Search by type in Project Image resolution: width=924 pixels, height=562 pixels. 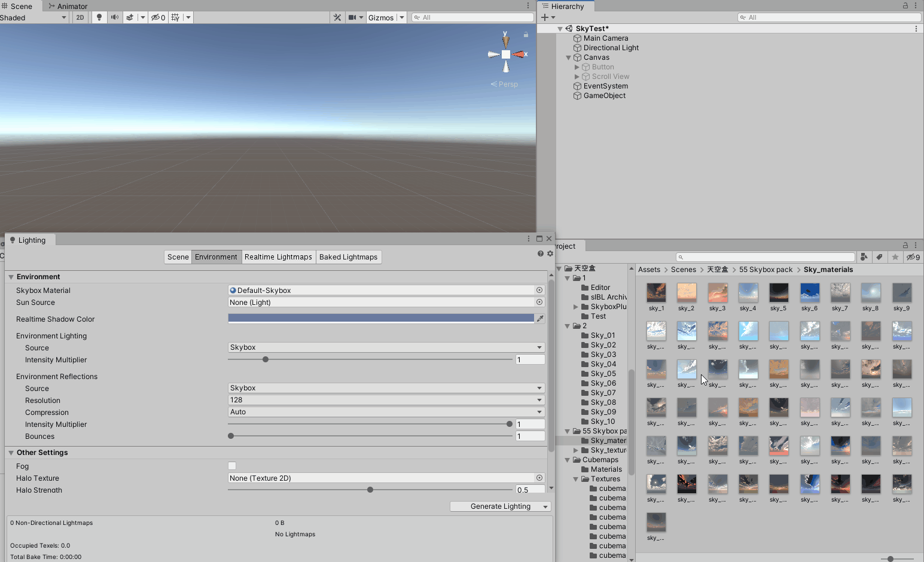pos(864,257)
